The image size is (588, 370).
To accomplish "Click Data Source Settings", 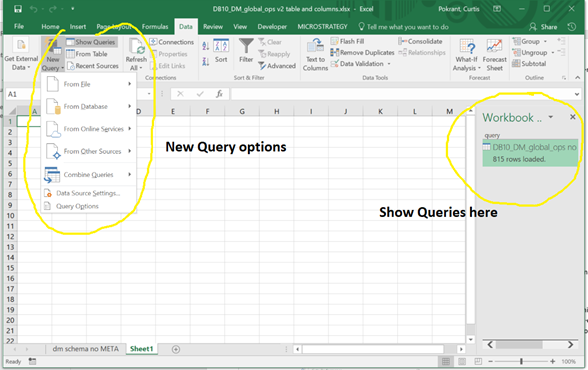I will (88, 193).
